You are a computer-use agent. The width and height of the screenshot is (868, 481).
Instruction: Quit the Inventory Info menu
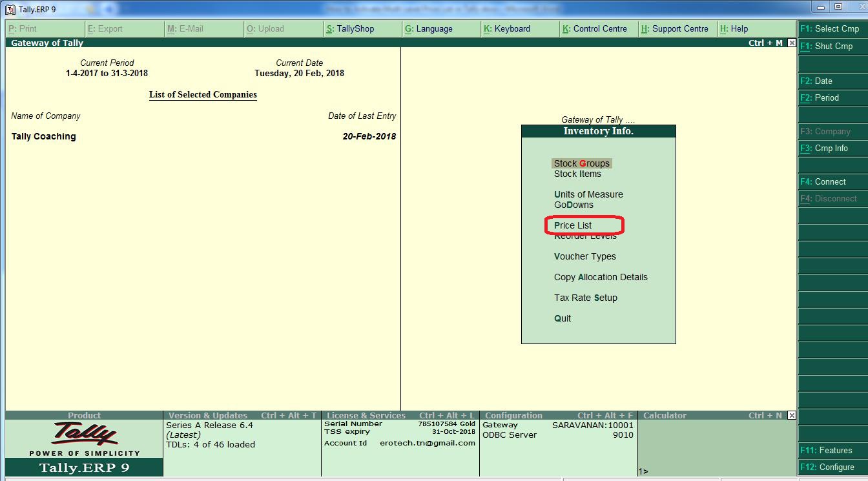tap(561, 318)
